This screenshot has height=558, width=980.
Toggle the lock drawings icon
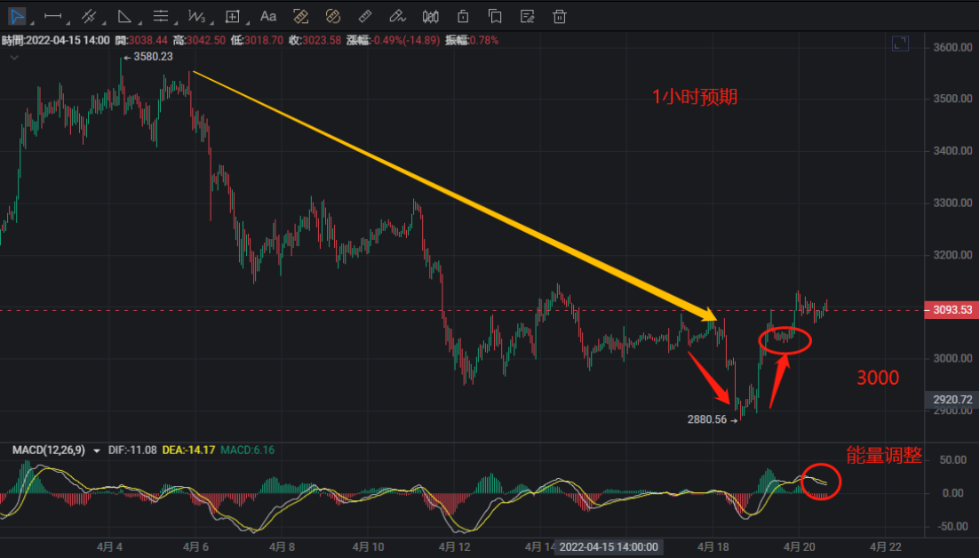pos(463,16)
